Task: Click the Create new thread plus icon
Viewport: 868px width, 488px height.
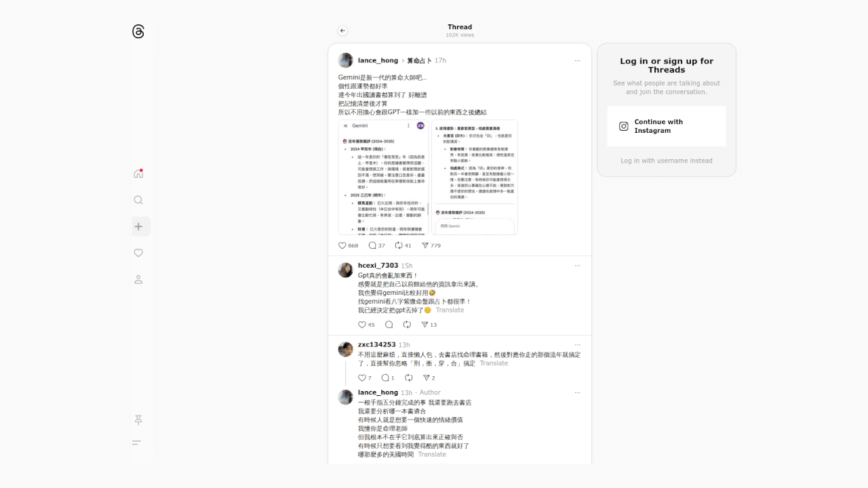Action: pos(138,226)
